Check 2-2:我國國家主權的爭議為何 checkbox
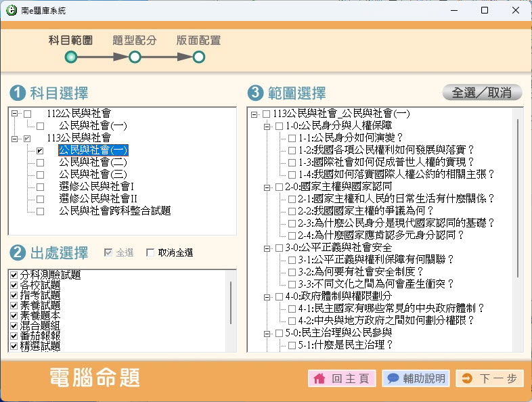Image resolution: width=532 pixels, height=402 pixels. click(x=292, y=211)
